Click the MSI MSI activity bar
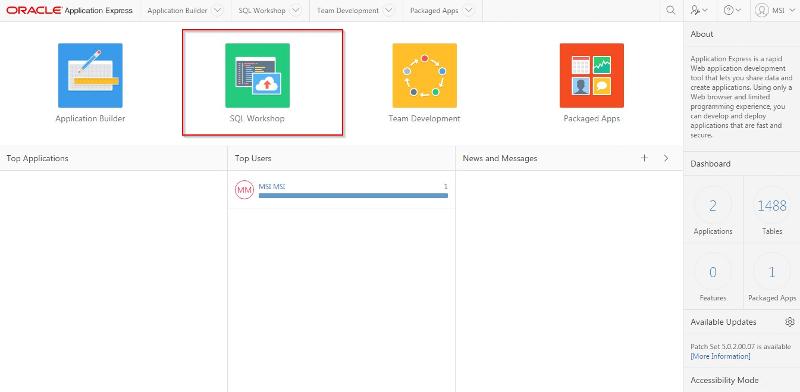The width and height of the screenshot is (800, 392). point(353,195)
